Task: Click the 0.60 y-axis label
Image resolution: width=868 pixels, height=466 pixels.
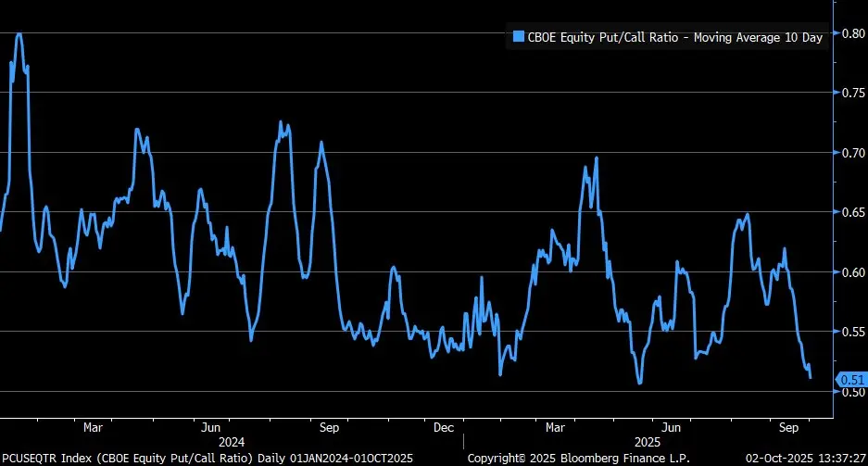Action: (853, 271)
